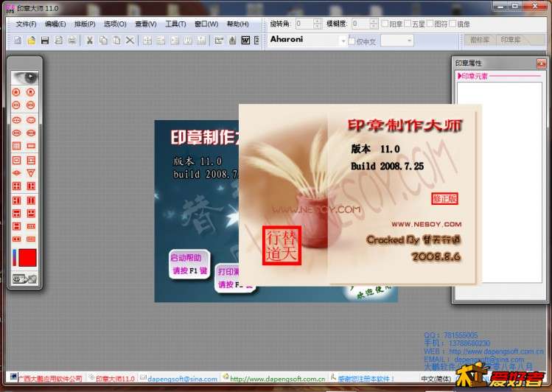Delete with the X toolbar icon
The image size is (552, 392).
coord(130,41)
